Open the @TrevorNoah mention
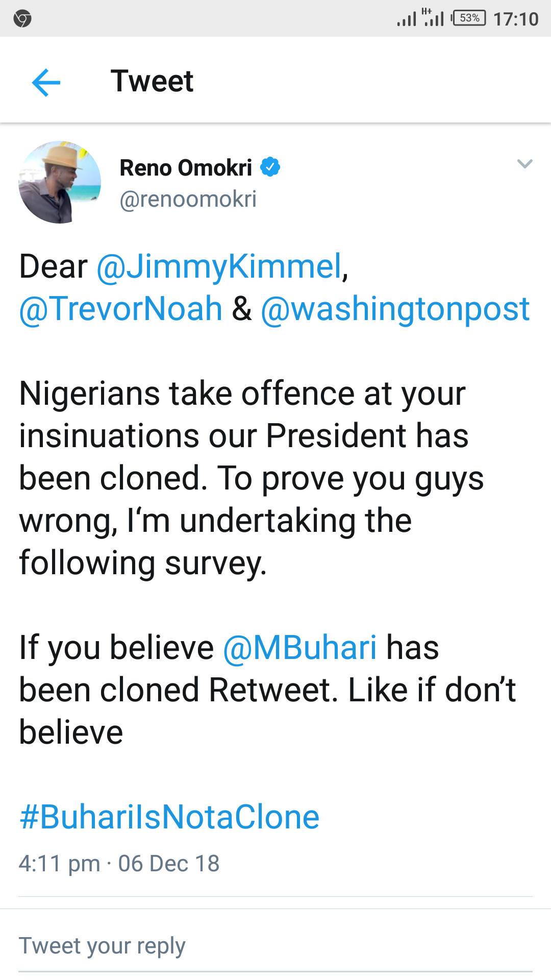 tap(121, 309)
